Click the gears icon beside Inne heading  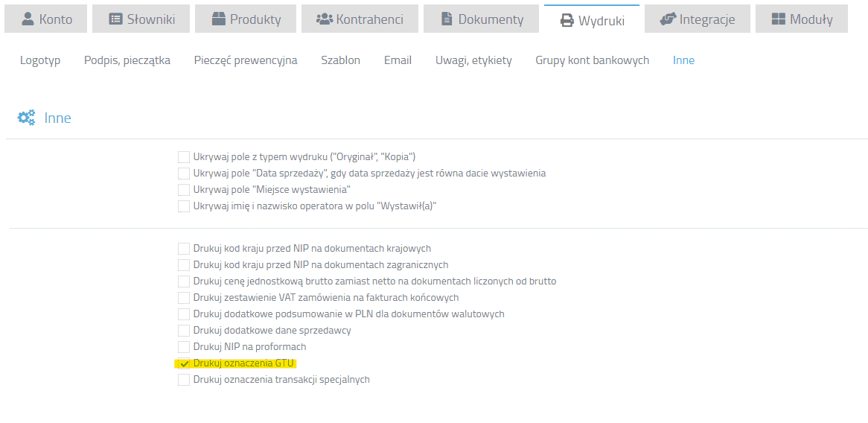click(27, 118)
